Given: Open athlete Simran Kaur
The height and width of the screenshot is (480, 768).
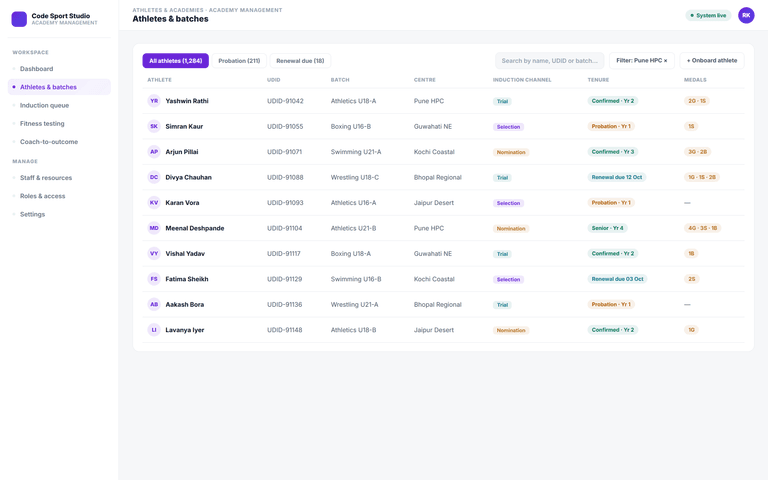Looking at the screenshot, I should [184, 126].
